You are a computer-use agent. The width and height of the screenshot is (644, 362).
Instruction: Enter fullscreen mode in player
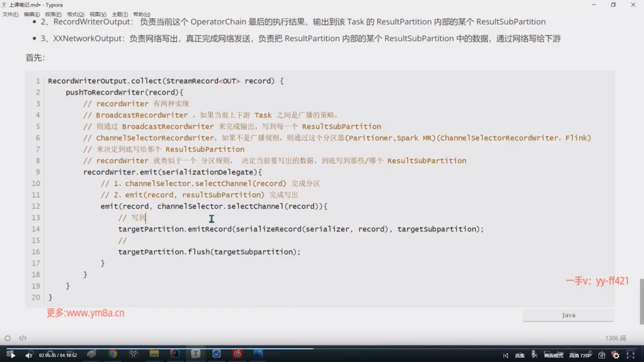[631, 355]
